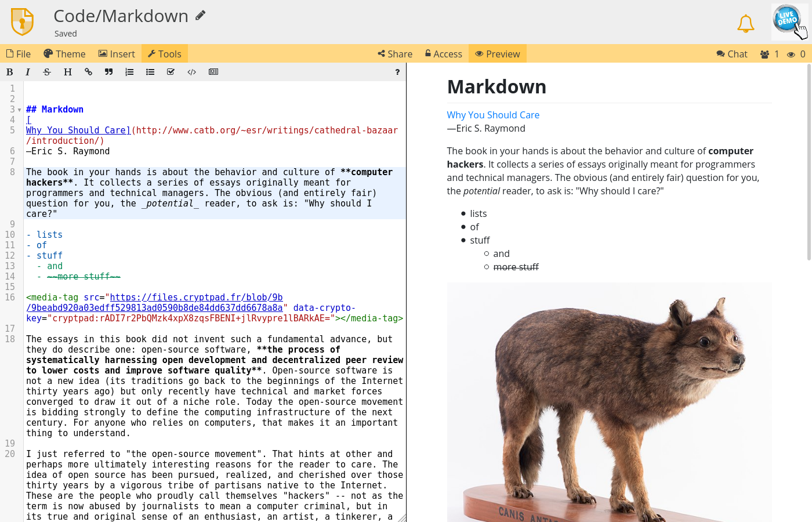Collapse the fold arrow at line 3

pyautogui.click(x=19, y=110)
